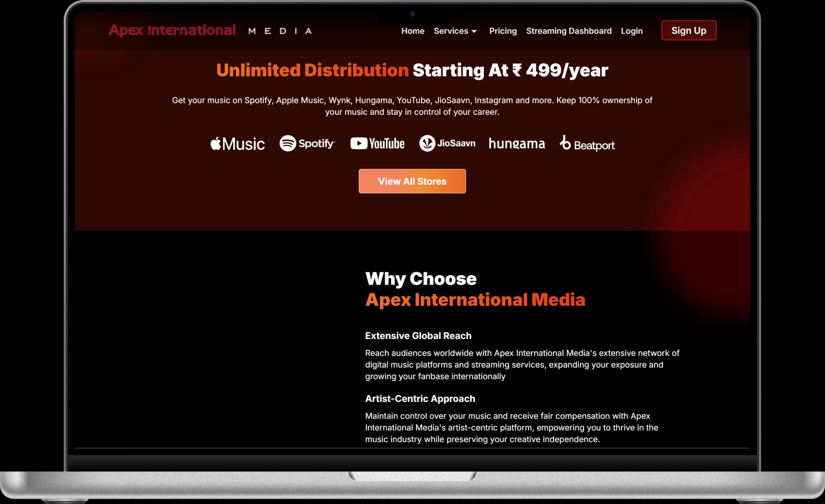The image size is (825, 504).
Task: Collapse the Services navigation dropdown
Action: tap(455, 31)
